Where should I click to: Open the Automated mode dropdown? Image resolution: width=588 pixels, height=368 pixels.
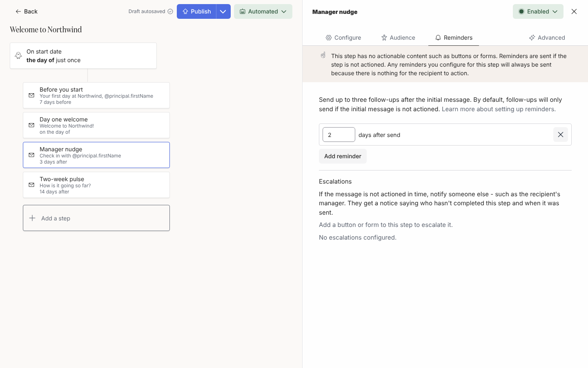263,11
